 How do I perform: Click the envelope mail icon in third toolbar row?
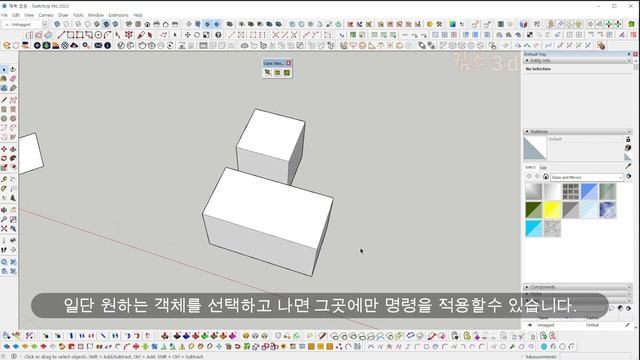pyautogui.click(x=98, y=45)
